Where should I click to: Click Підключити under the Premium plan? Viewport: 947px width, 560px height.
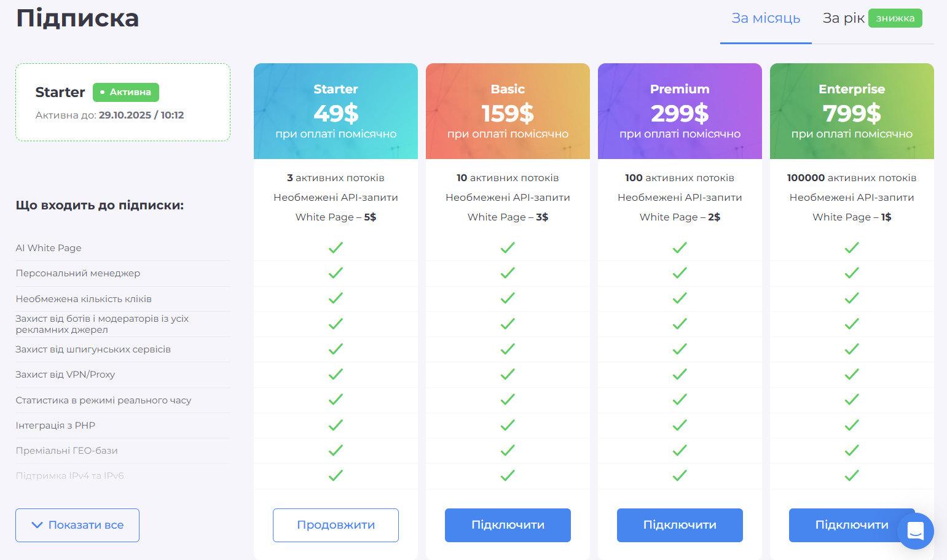pyautogui.click(x=680, y=525)
